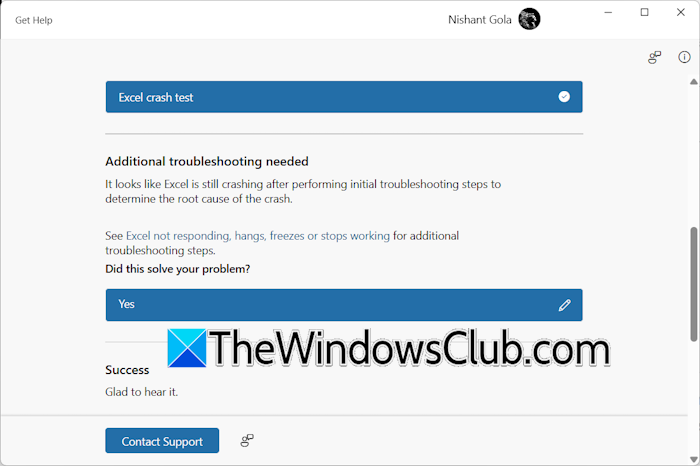Click the feedback icon at top right
Viewport: 700px width, 466px height.
[654, 57]
